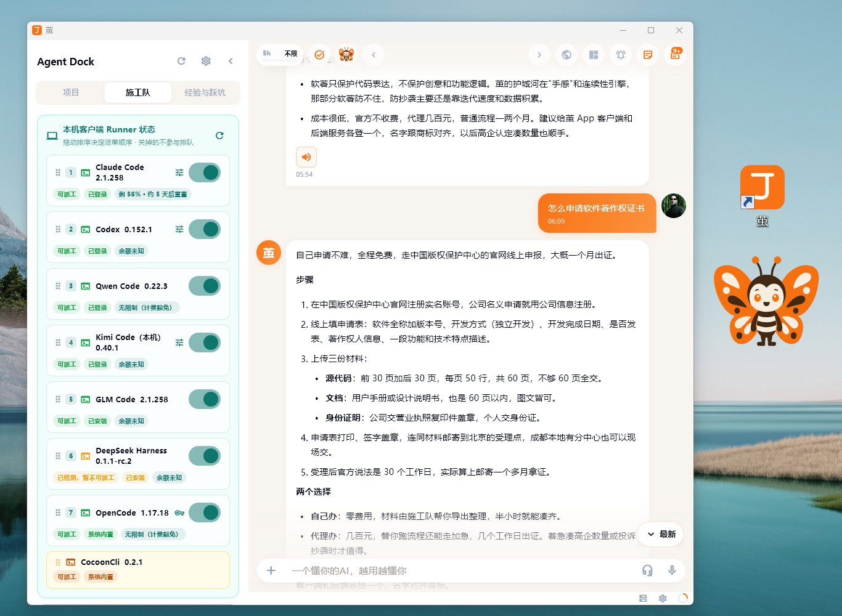This screenshot has width=842, height=616.
Task: Click the bottom status bar server icon
Action: 643,598
